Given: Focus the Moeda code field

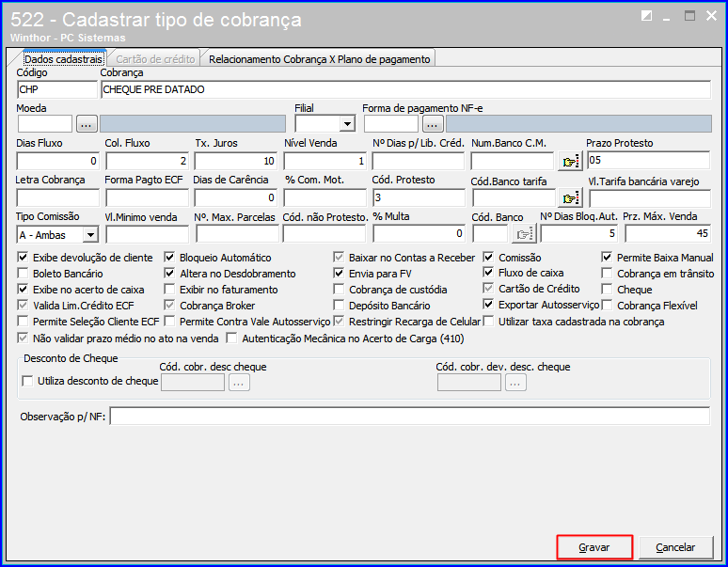Looking at the screenshot, I should pos(45,124).
